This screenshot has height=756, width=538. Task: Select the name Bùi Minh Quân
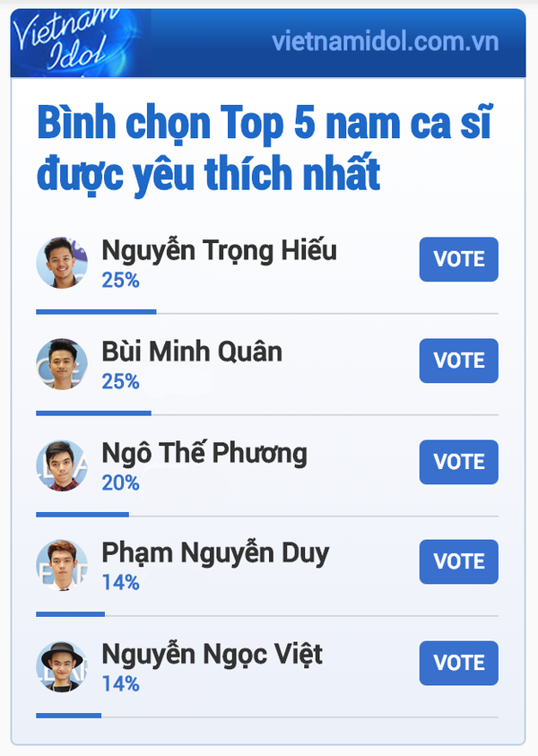coord(192,351)
